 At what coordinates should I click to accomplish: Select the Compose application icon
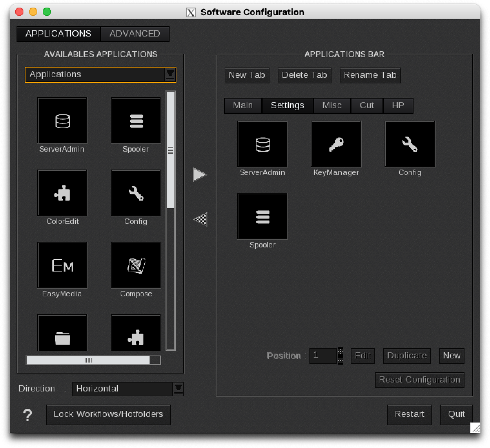click(136, 265)
